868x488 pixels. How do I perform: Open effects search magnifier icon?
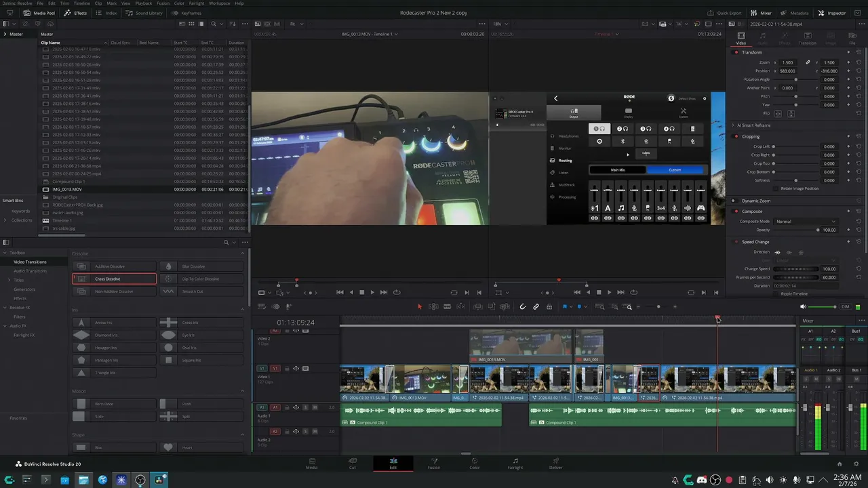point(226,242)
